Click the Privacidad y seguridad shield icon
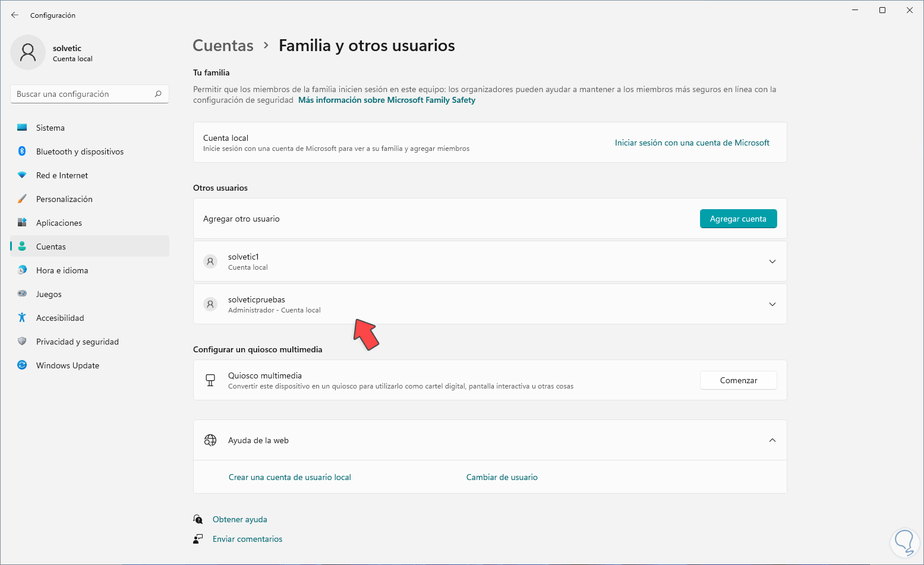The image size is (924, 565). [22, 342]
